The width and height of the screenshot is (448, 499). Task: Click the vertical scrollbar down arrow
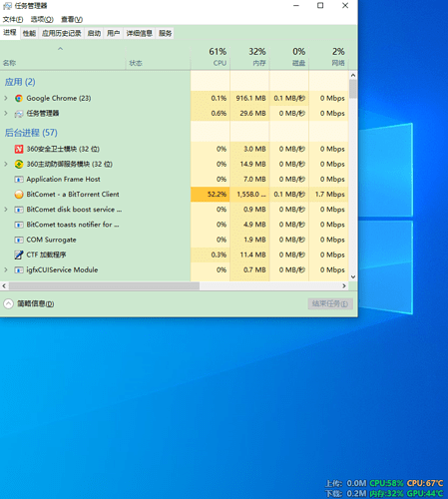click(x=353, y=276)
